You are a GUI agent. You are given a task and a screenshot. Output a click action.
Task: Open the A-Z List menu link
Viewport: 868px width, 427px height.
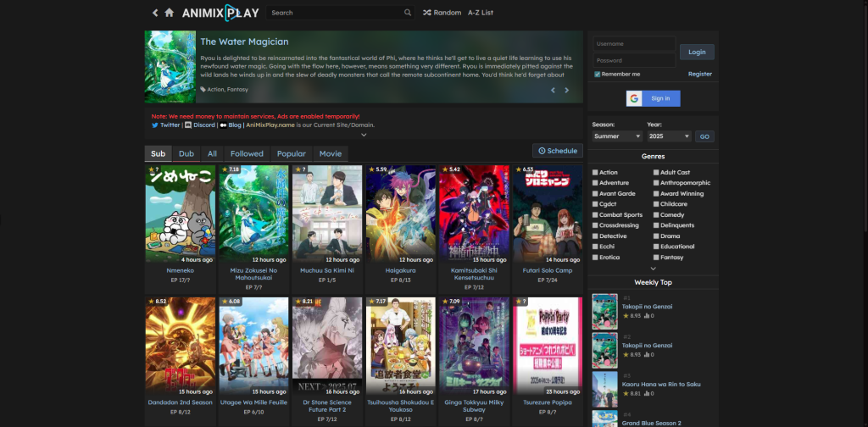coord(481,13)
